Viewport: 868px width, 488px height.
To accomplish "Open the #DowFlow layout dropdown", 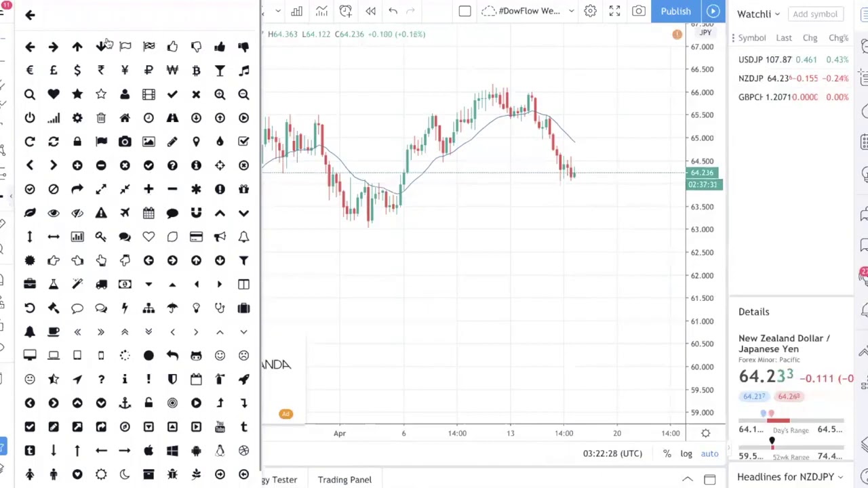I will tap(571, 11).
